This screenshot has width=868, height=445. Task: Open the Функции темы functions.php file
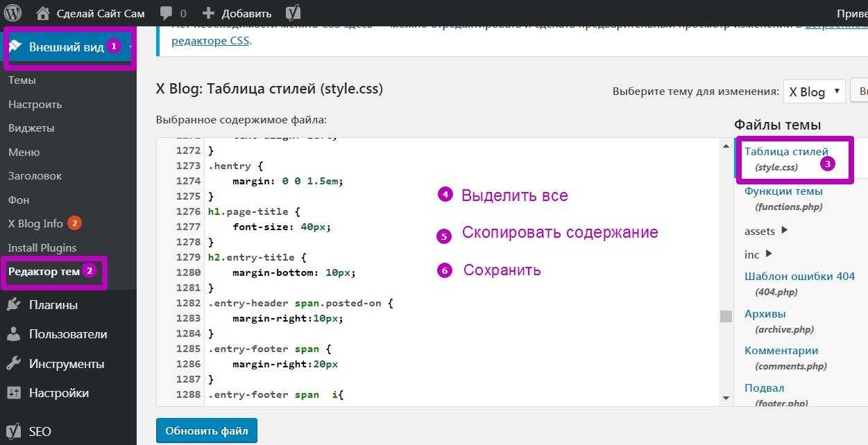[x=783, y=191]
